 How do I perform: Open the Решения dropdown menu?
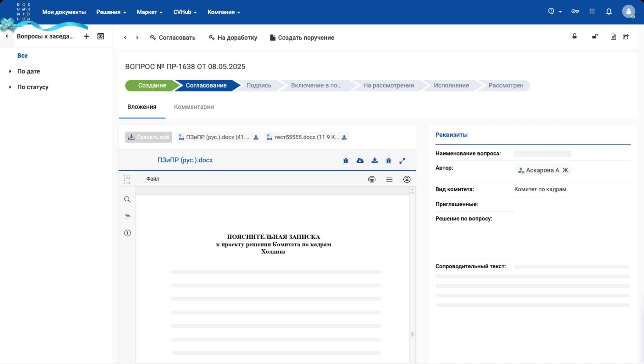pos(111,12)
